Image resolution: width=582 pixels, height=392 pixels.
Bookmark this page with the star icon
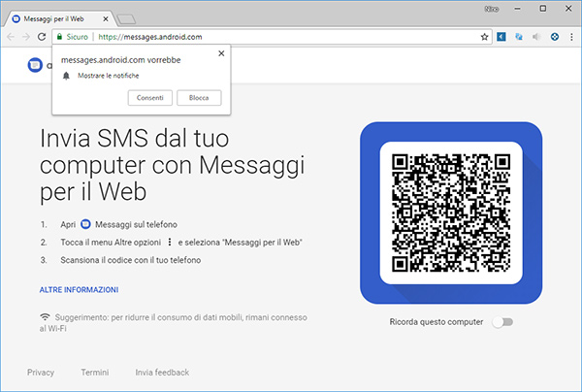tap(484, 37)
